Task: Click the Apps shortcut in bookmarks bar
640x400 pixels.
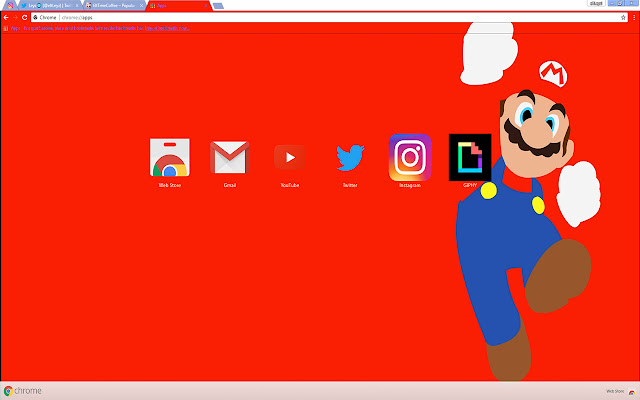Action: [12, 28]
